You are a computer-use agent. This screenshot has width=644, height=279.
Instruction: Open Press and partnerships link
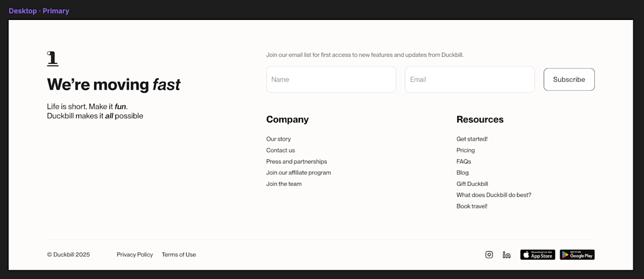pos(296,161)
